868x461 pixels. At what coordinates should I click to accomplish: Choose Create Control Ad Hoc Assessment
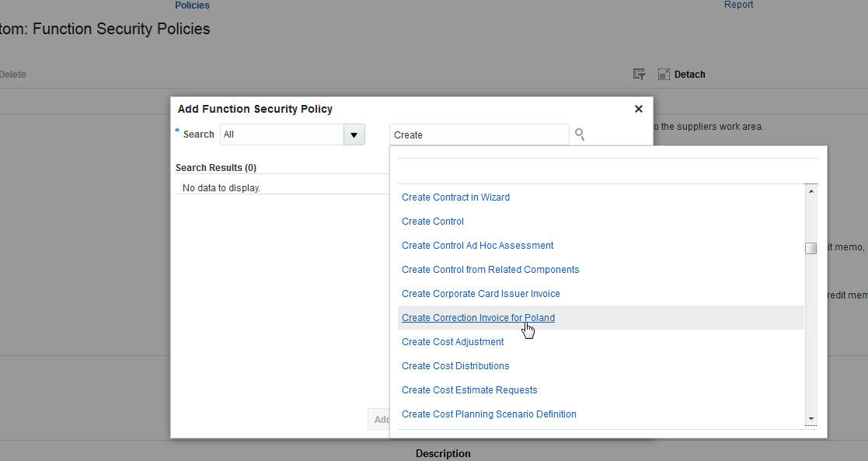pos(477,246)
